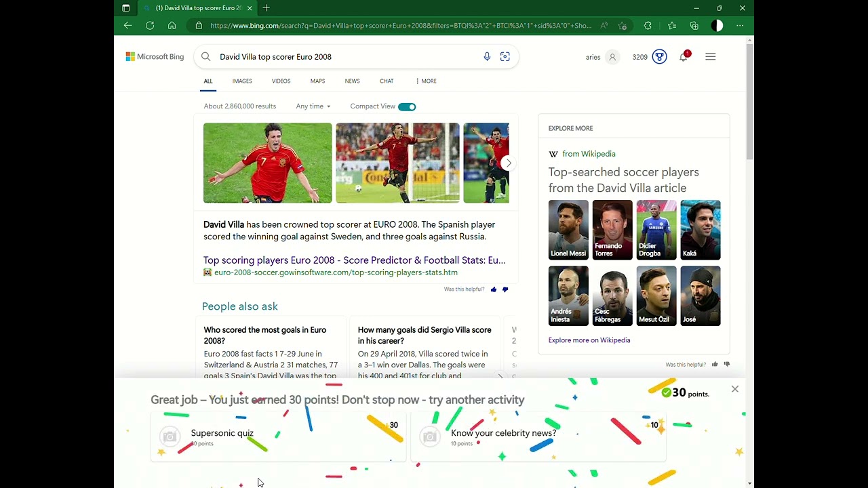Open browser settings and more menu
This screenshot has width=868, height=488.
point(740,26)
